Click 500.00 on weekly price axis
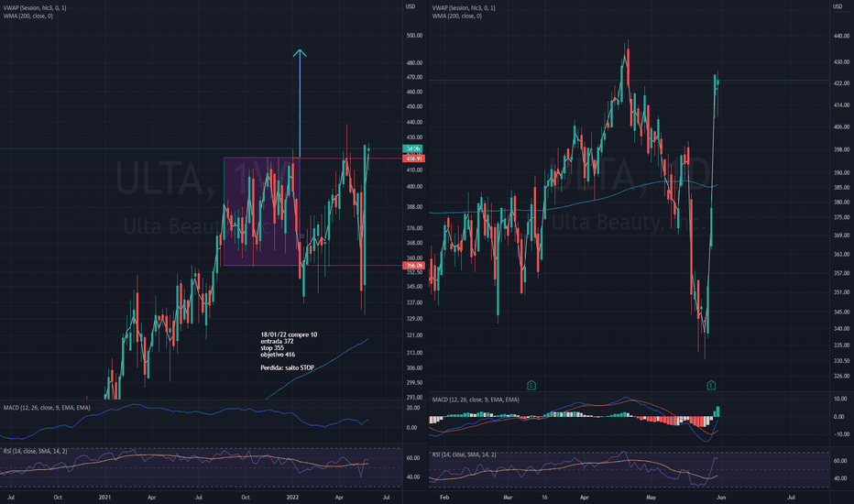The height and width of the screenshot is (504, 854). click(414, 36)
